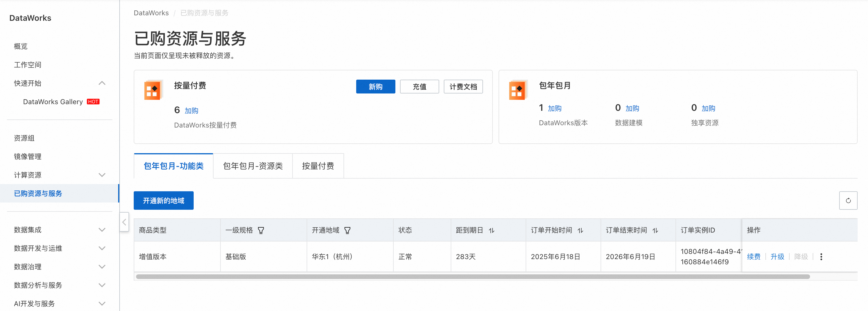The height and width of the screenshot is (311, 868).
Task: Expand the 数据分析与服务 menu section
Action: (102, 285)
